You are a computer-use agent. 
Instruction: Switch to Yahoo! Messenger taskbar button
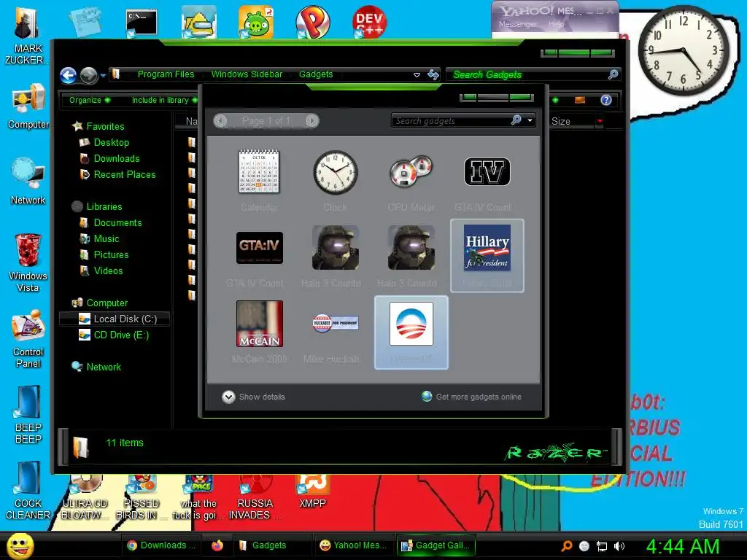click(x=353, y=545)
